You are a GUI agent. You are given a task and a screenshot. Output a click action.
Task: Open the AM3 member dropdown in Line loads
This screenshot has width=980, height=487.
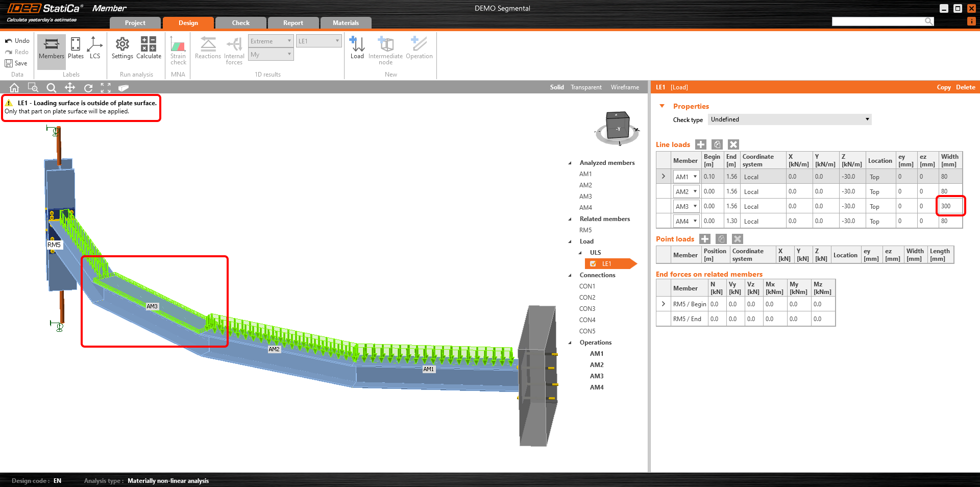coord(695,206)
